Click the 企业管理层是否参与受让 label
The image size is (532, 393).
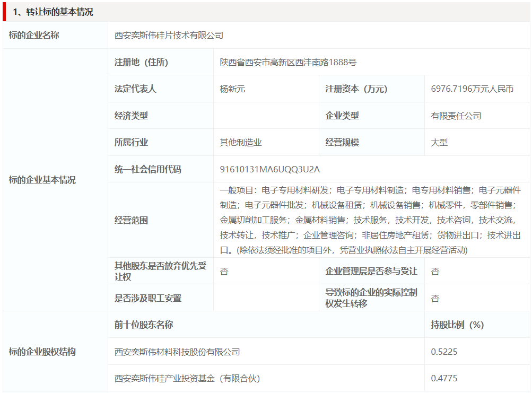point(371,271)
